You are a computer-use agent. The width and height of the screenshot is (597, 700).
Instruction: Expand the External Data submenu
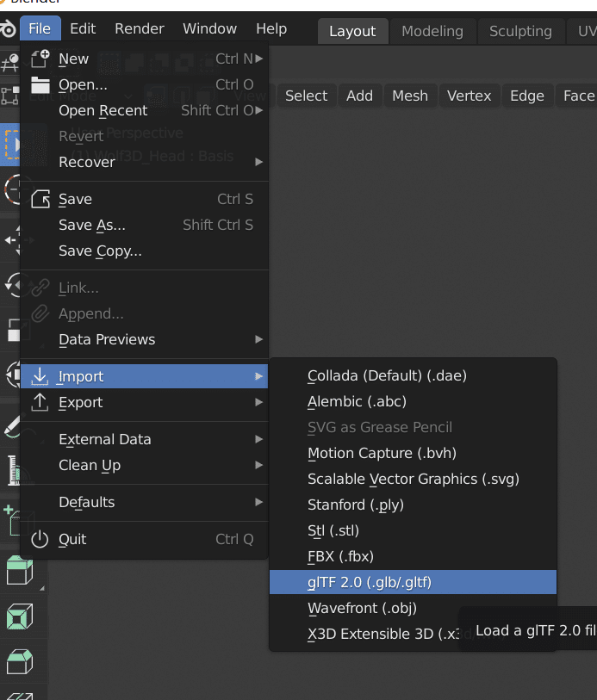point(259,439)
